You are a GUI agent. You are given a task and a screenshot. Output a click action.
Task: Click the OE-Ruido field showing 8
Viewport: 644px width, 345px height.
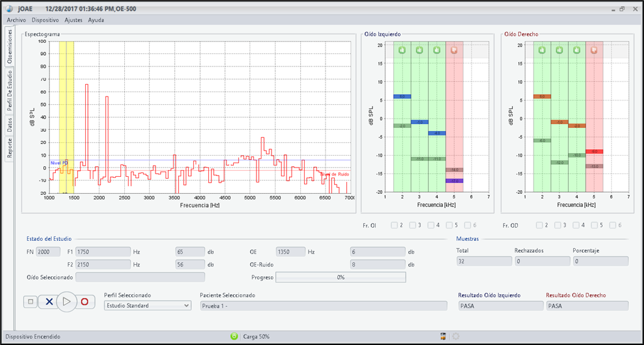(378, 265)
